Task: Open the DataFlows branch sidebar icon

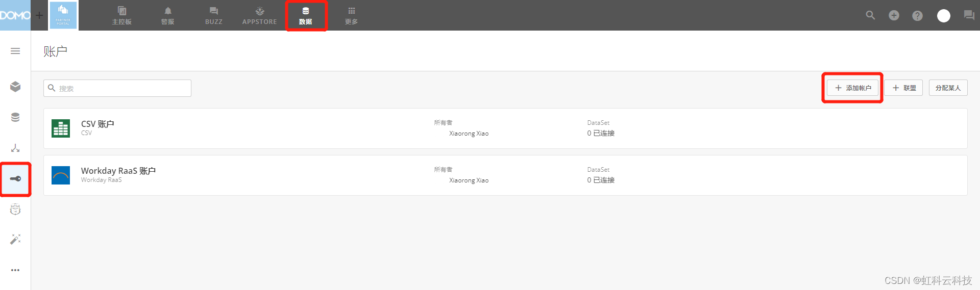Action: (x=15, y=148)
